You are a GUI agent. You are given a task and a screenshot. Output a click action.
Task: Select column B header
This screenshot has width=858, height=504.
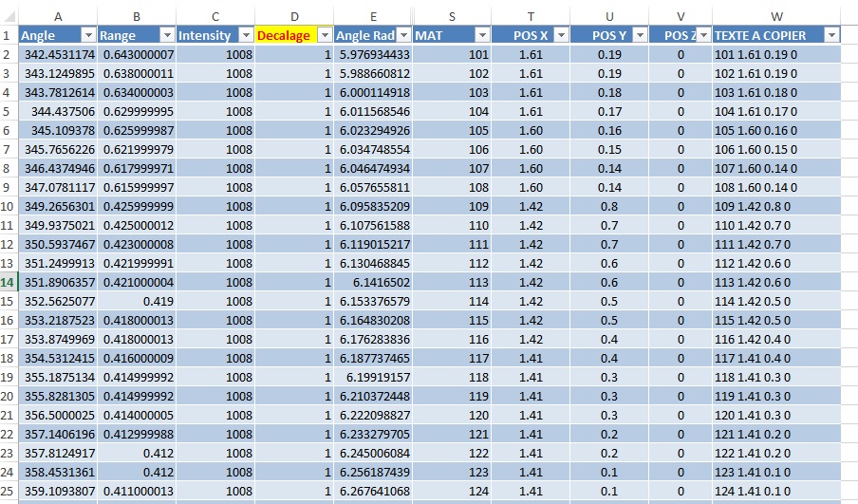click(x=137, y=16)
